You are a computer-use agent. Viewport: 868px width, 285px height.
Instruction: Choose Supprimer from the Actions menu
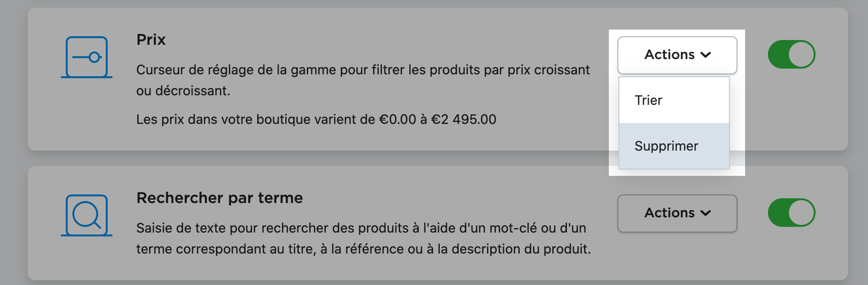666,146
